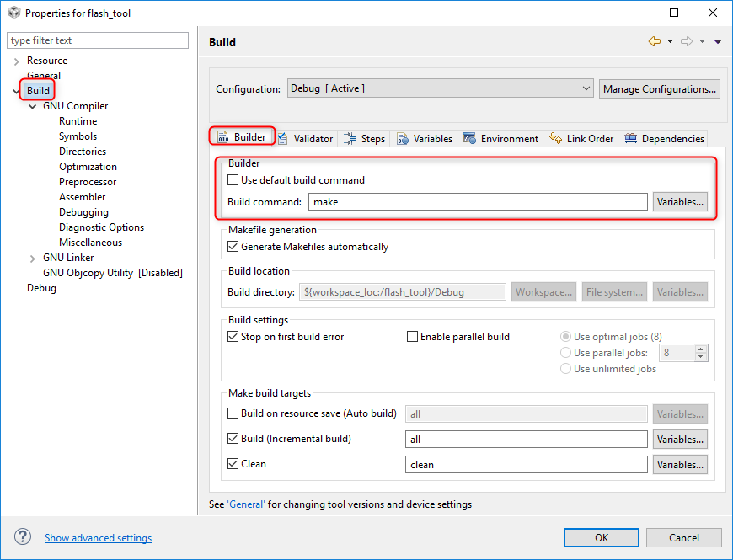Click the Build command text field

coord(478,202)
